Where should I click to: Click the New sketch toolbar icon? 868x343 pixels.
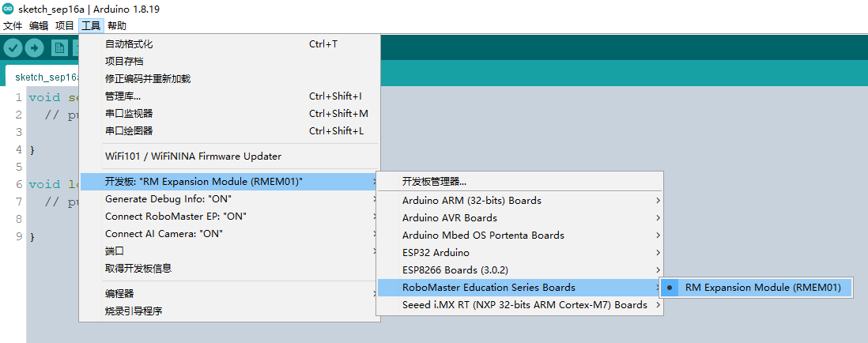(59, 48)
